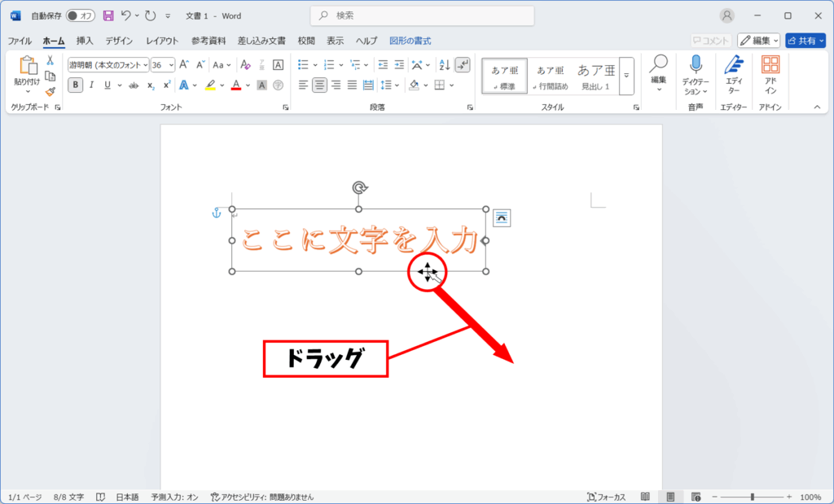This screenshot has height=504, width=834.
Task: Expand the Styles gallery more arrow
Action: (x=626, y=76)
